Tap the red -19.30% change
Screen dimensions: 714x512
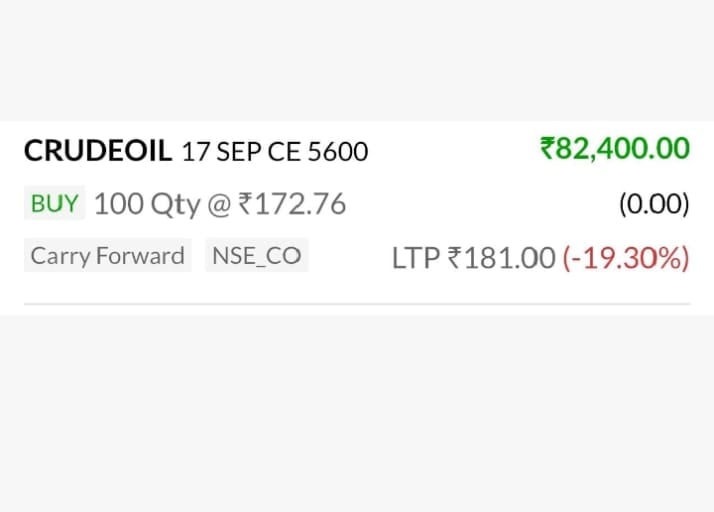(626, 258)
